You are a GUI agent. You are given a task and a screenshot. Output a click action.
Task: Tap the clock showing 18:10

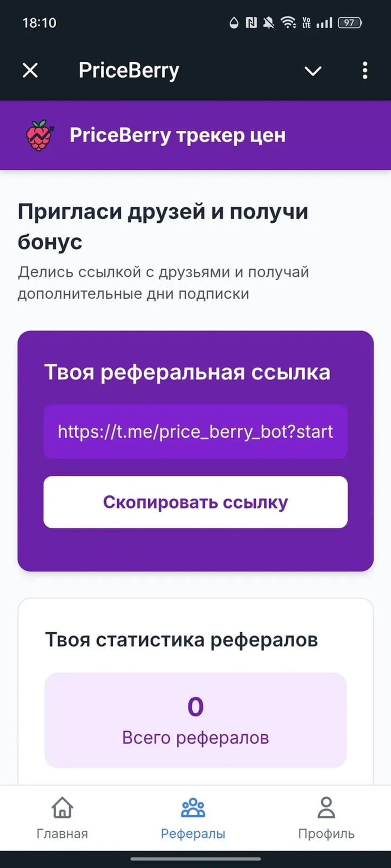click(39, 23)
